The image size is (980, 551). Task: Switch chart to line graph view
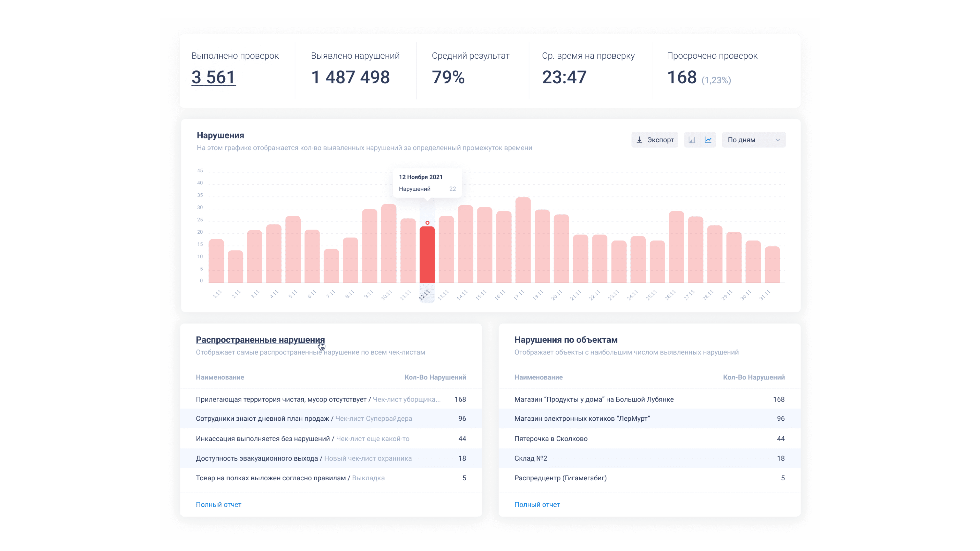[708, 140]
